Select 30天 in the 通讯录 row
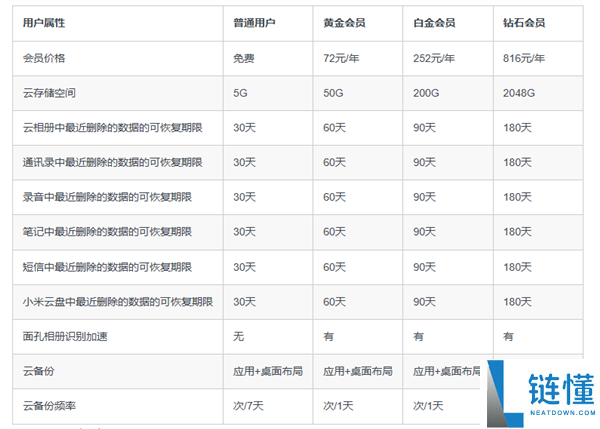600x429 pixels. click(x=244, y=163)
